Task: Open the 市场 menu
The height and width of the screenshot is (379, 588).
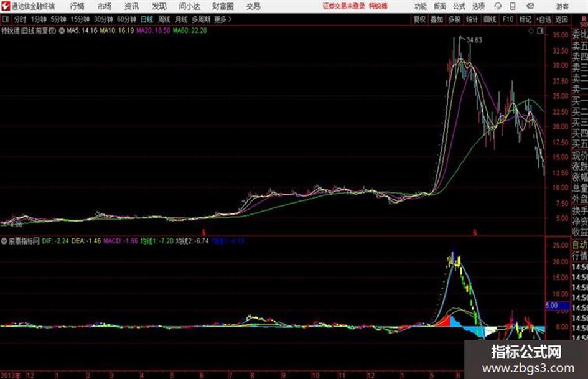Action: click(105, 6)
